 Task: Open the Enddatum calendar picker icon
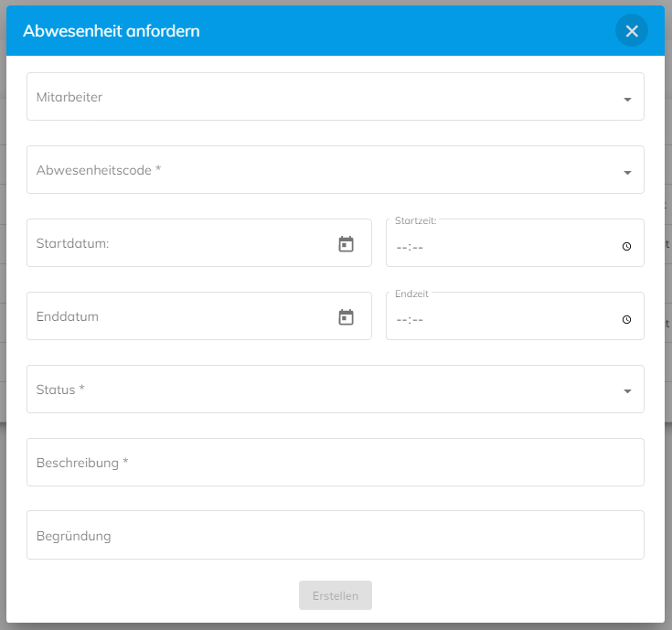coord(346,317)
